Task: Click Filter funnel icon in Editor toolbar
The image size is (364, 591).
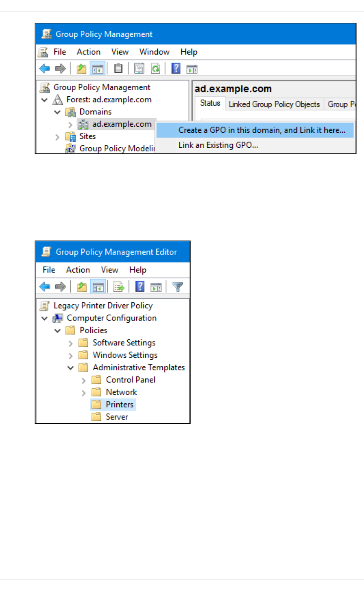Action: click(x=177, y=287)
